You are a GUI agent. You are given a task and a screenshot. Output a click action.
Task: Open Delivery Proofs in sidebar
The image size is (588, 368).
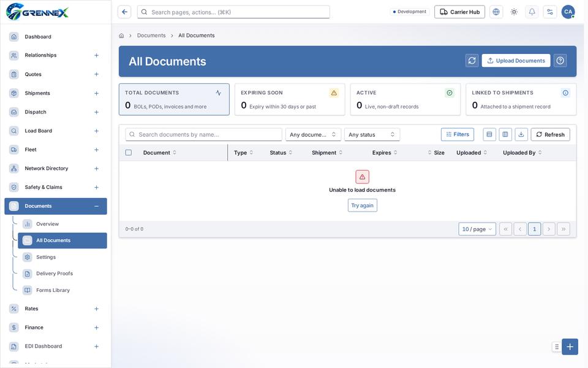point(62,274)
